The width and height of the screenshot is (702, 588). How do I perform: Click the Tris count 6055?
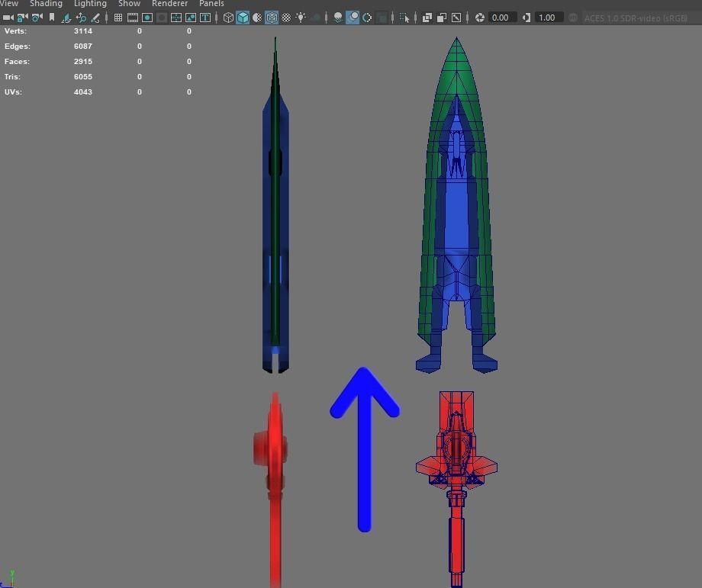click(x=83, y=76)
